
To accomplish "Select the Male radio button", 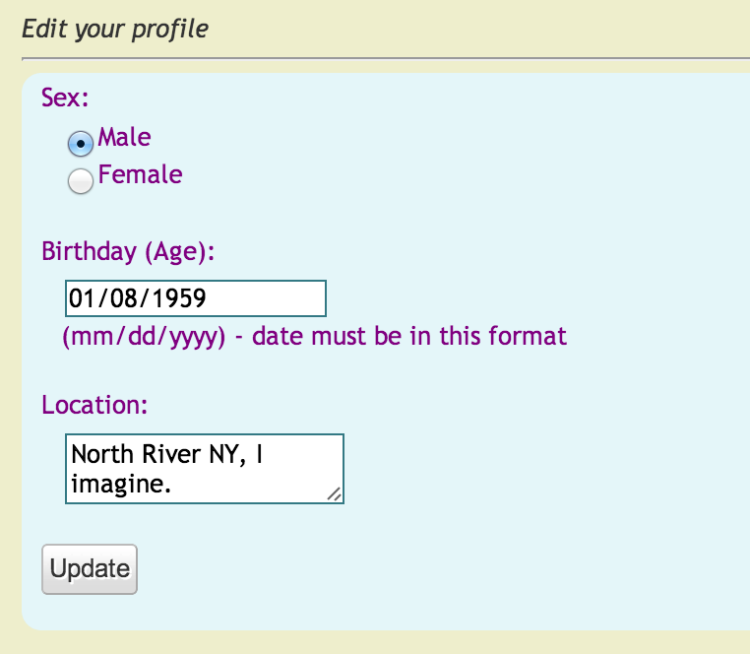I will pyautogui.click(x=80, y=143).
